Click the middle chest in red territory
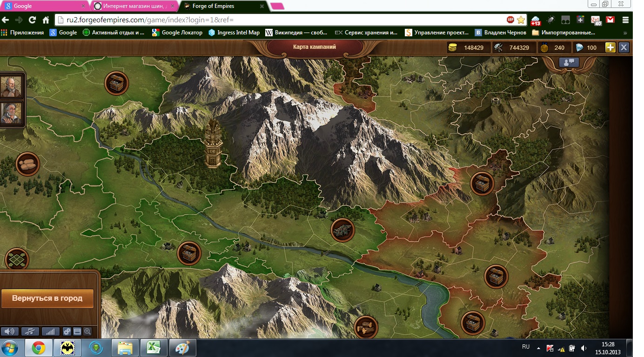 (496, 277)
